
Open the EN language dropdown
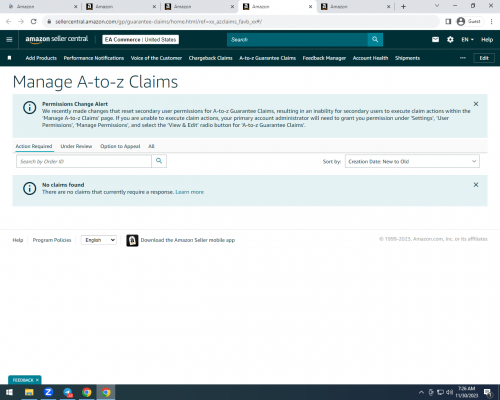click(x=467, y=39)
